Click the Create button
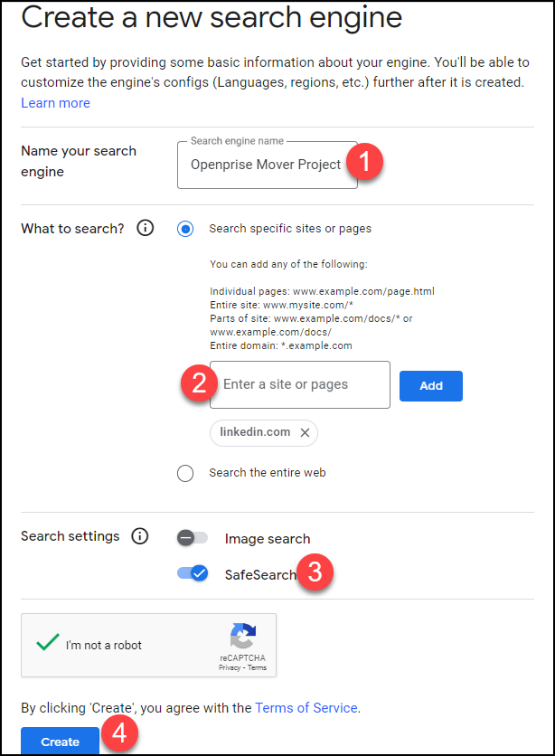The width and height of the screenshot is (555, 756). [60, 742]
